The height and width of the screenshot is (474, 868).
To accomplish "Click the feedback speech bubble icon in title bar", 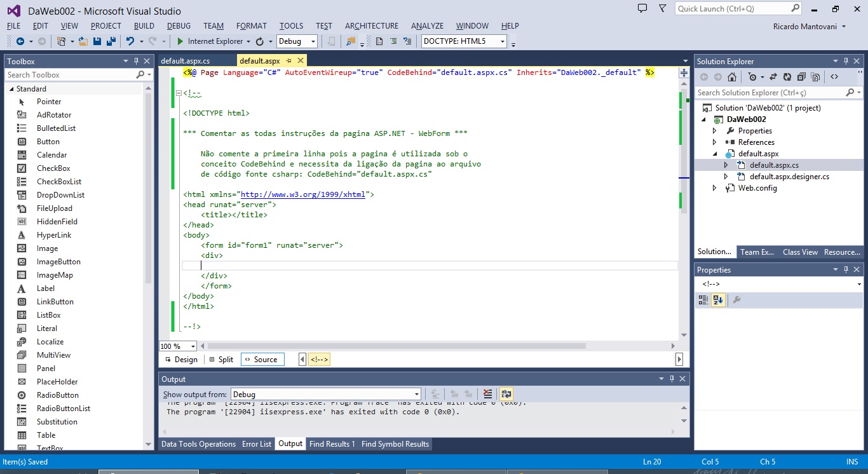I will click(642, 9).
